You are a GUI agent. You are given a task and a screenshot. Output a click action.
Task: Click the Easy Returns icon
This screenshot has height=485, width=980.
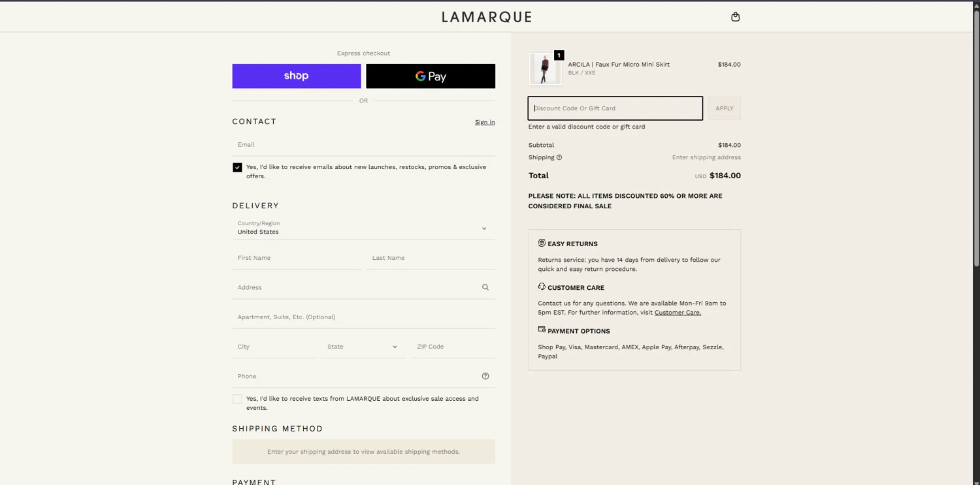(x=542, y=243)
